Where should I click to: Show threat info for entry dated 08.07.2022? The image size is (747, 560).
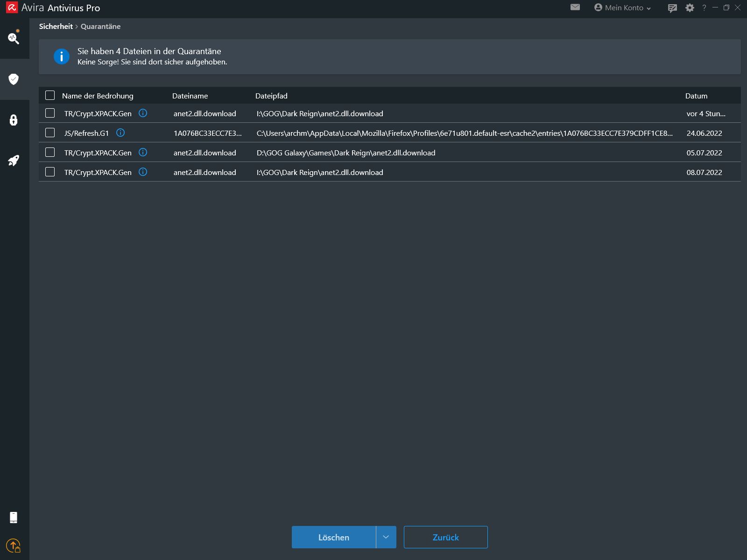(143, 172)
